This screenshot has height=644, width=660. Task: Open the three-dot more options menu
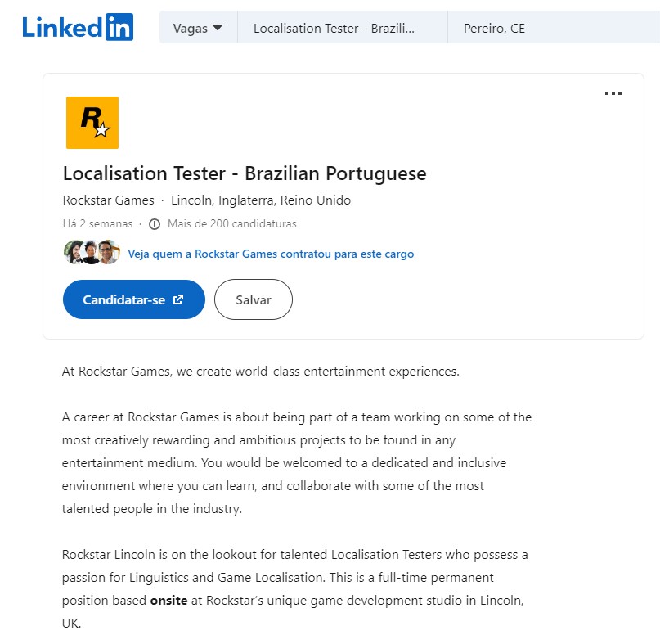click(x=613, y=93)
